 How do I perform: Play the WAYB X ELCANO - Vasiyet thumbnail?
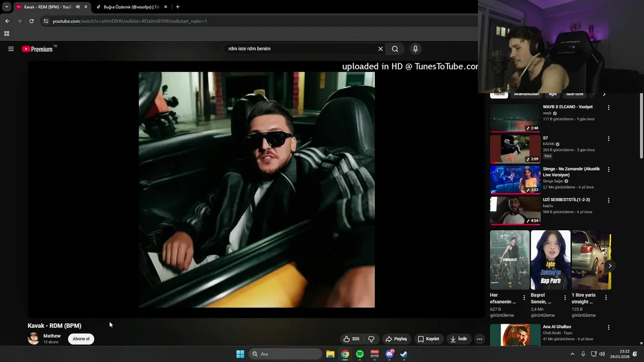(515, 118)
